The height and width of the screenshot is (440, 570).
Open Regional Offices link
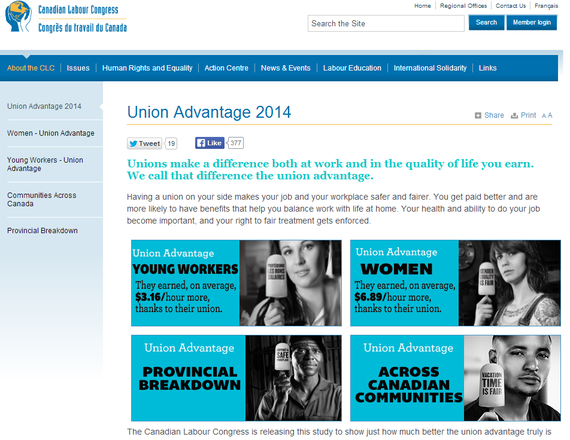[x=463, y=6]
